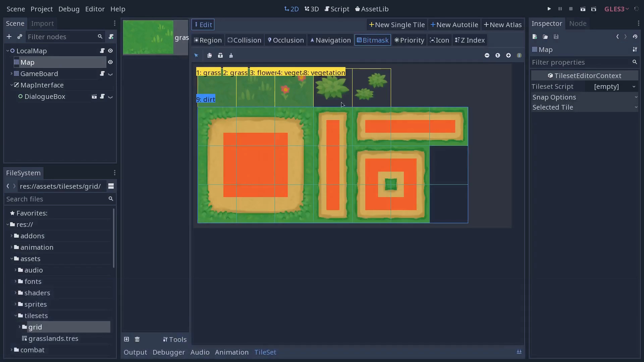The image size is (644, 362).
Task: Click the zoom out icon in tileset panel
Action: [487, 55]
